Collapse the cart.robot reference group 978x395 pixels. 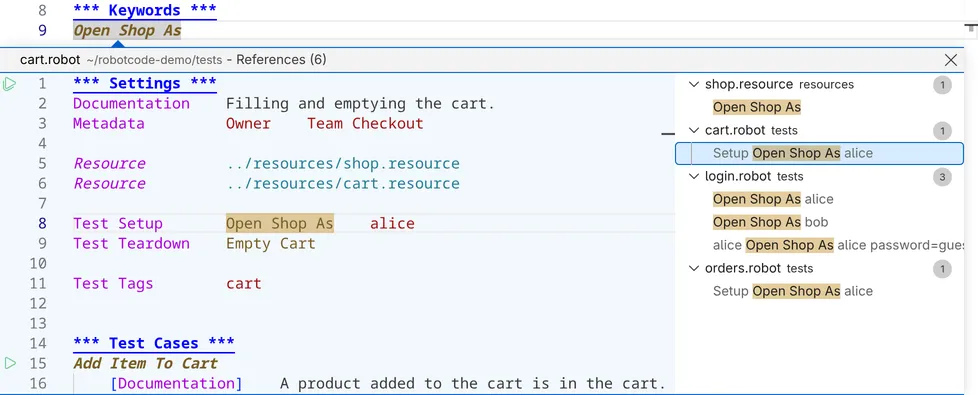(694, 130)
